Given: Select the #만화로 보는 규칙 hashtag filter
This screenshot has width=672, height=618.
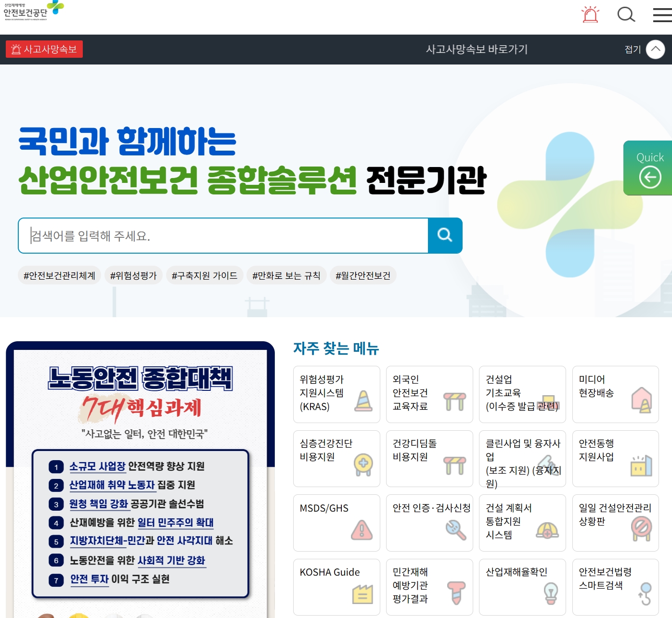Looking at the screenshot, I should pos(286,275).
